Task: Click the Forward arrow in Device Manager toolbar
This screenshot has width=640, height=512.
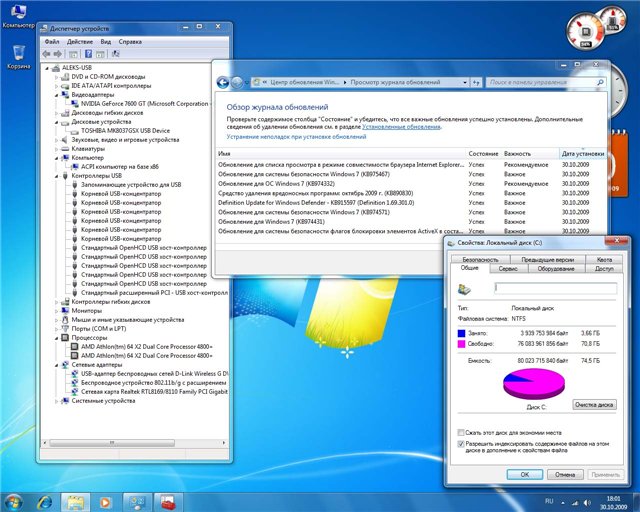Action: tap(58, 54)
